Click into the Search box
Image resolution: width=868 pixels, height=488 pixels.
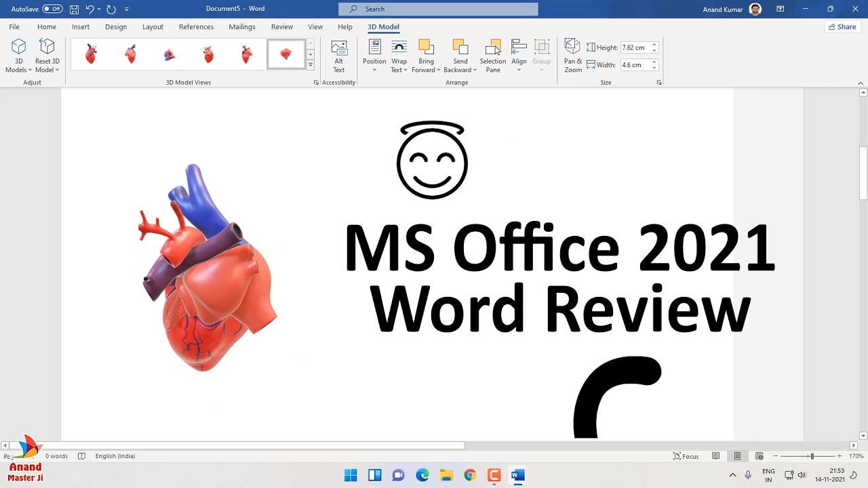coord(438,9)
